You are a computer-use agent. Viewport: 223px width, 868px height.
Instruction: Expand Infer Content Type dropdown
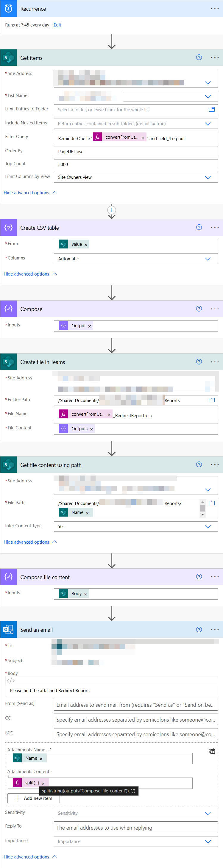click(x=208, y=527)
